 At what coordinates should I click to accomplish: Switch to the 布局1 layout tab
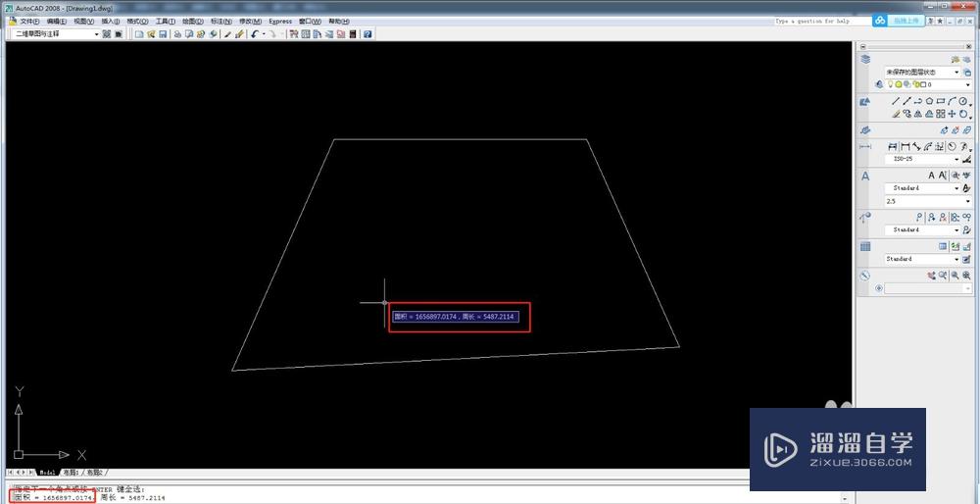tap(72, 472)
